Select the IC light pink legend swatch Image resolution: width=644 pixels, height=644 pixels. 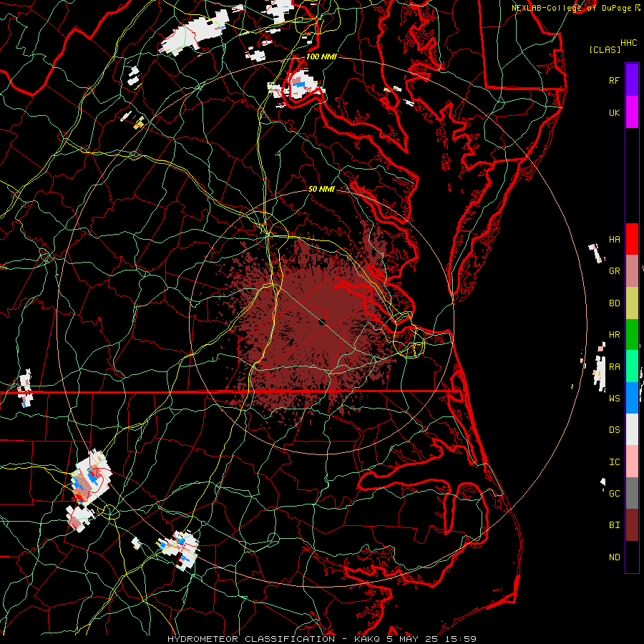[632, 462]
